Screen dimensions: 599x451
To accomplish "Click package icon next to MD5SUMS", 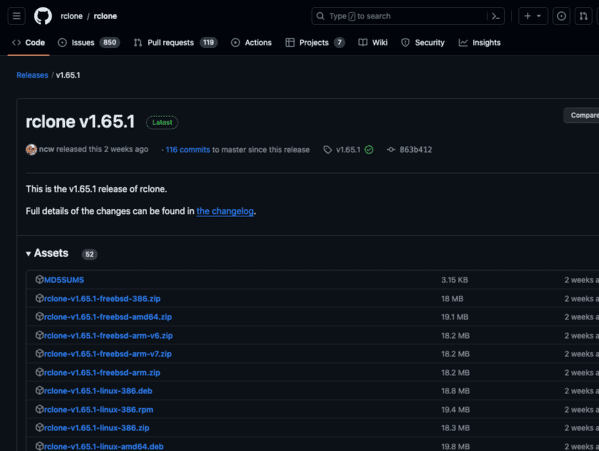I will click(x=39, y=280).
